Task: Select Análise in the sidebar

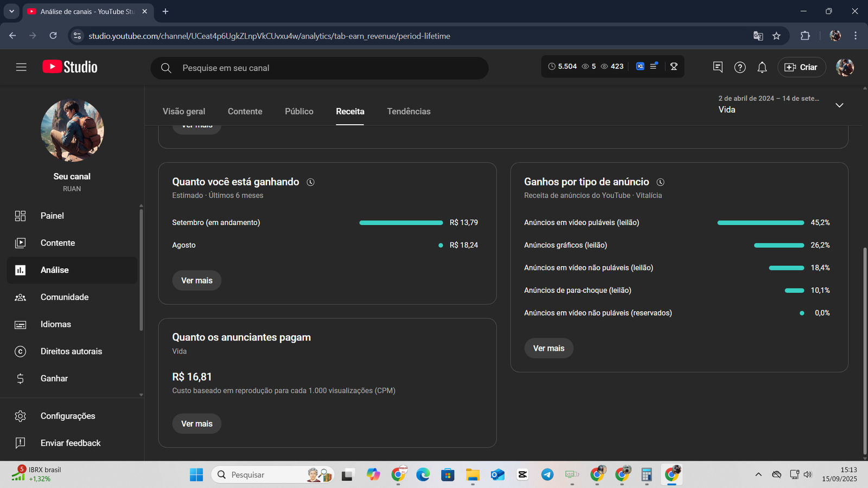Action: (72, 270)
